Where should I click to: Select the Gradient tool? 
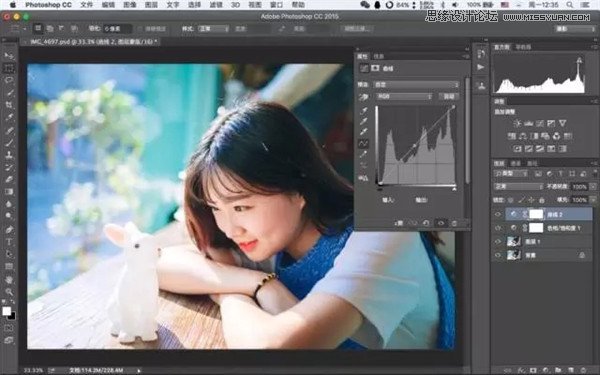click(x=8, y=192)
